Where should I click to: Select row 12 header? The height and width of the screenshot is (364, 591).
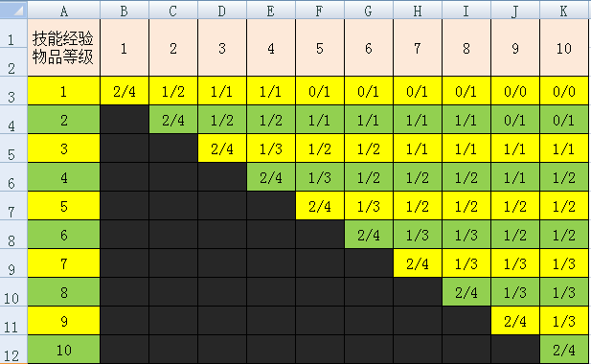[13, 350]
